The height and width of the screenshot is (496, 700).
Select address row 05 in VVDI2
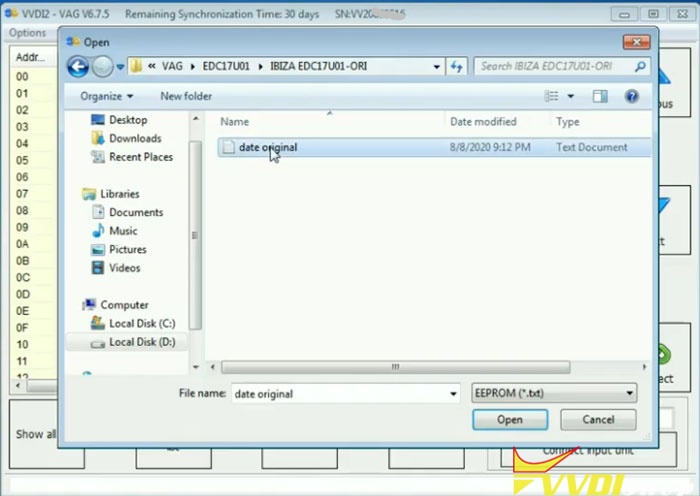22,160
